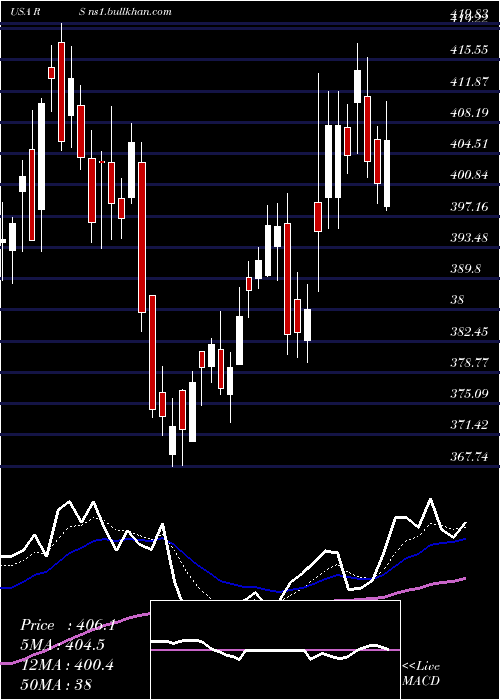Click the 408.19 price level label
This screenshot has width=500, height=700.
pyautogui.click(x=469, y=113)
